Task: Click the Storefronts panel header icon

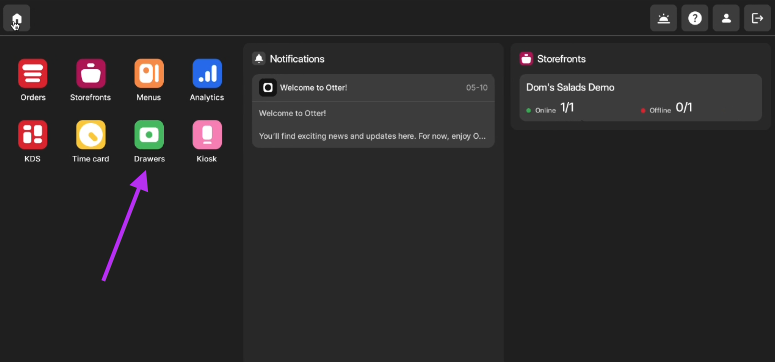Action: click(x=526, y=58)
